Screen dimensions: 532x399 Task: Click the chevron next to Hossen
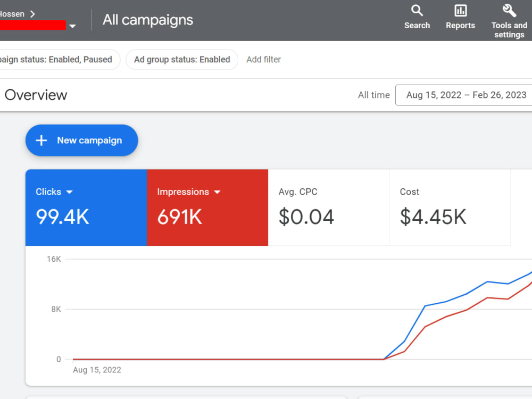click(32, 14)
